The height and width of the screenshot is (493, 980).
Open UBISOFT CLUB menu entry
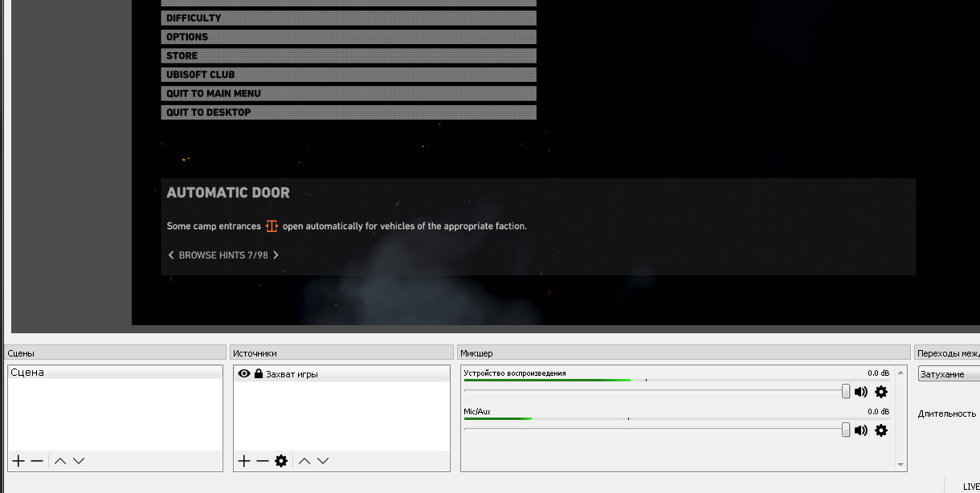349,75
